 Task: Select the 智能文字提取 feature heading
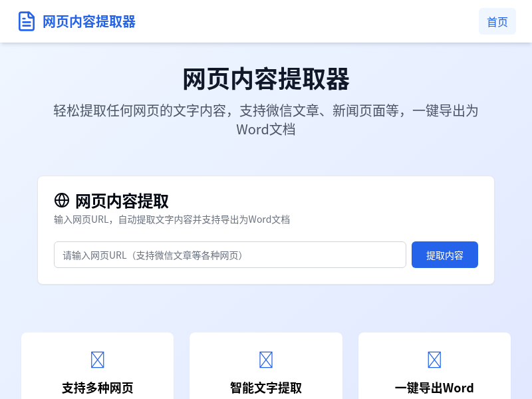pyautogui.click(x=266, y=388)
